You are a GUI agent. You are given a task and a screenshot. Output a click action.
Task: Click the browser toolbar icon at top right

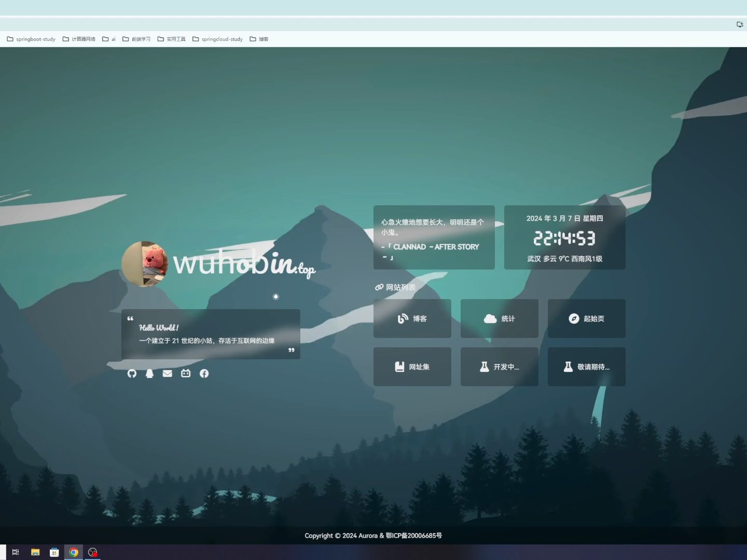point(740,24)
